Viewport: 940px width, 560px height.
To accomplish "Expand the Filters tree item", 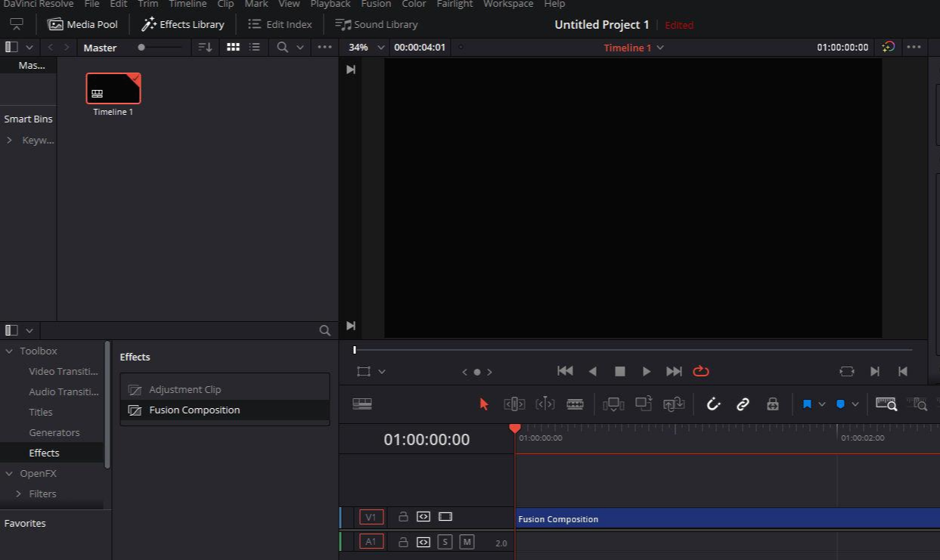I will tap(19, 493).
